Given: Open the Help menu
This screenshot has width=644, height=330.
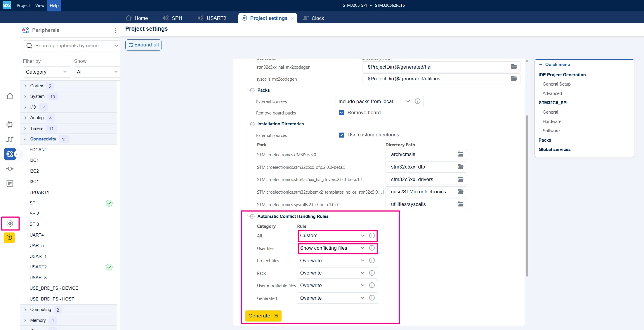Looking at the screenshot, I should click(54, 6).
